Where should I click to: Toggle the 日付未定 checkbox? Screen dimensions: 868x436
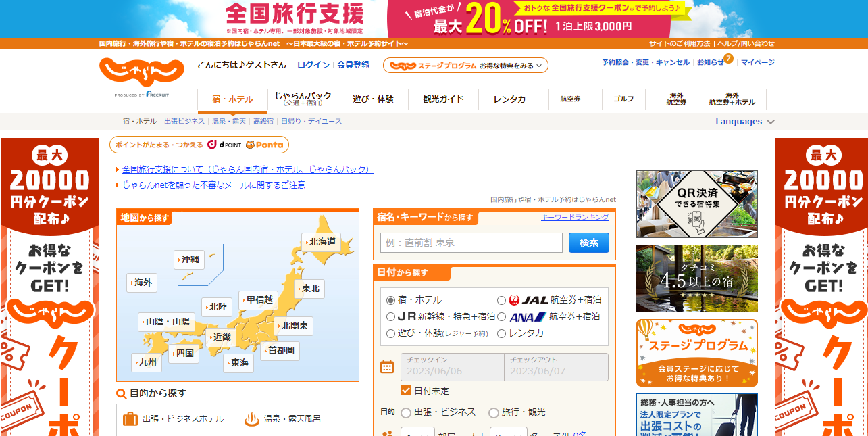pos(406,390)
